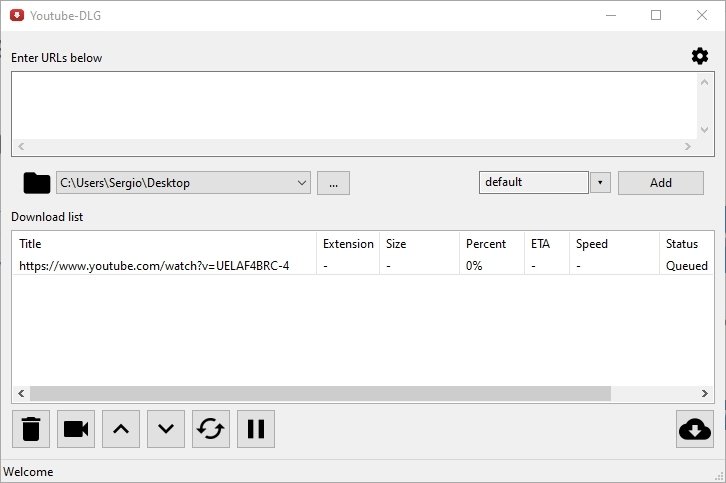Move item down in download list
This screenshot has height=483, width=726.
coord(166,429)
